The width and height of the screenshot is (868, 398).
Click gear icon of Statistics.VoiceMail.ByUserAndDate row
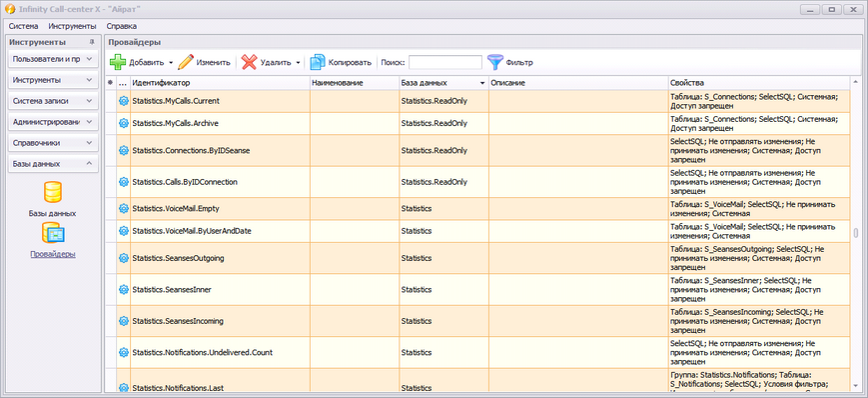click(124, 231)
